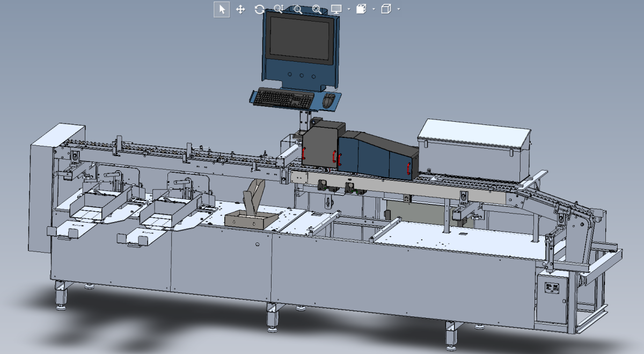Click the section view cube icon

click(x=361, y=9)
